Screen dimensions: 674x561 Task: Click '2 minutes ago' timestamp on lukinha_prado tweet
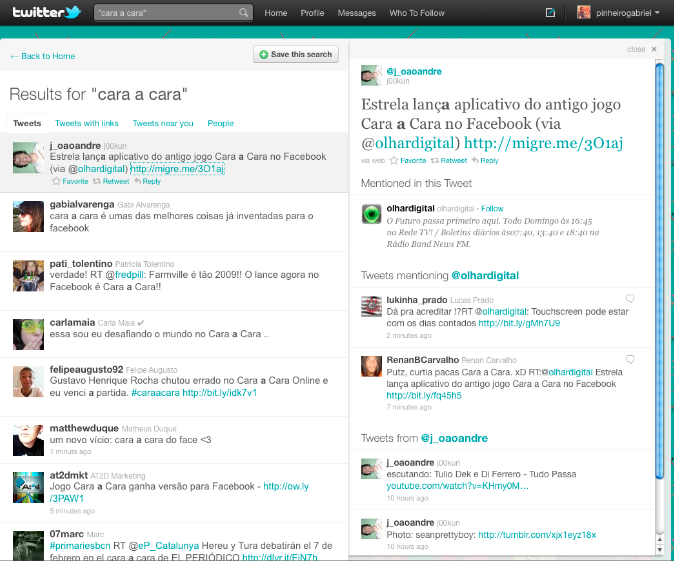click(409, 335)
